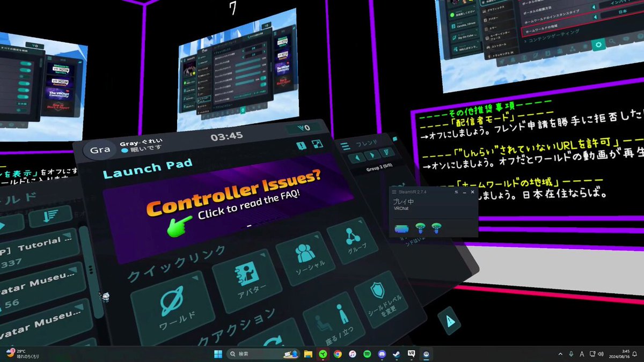Open the weather widget showing 29°C
This screenshot has width=644, height=362.
tap(21, 354)
